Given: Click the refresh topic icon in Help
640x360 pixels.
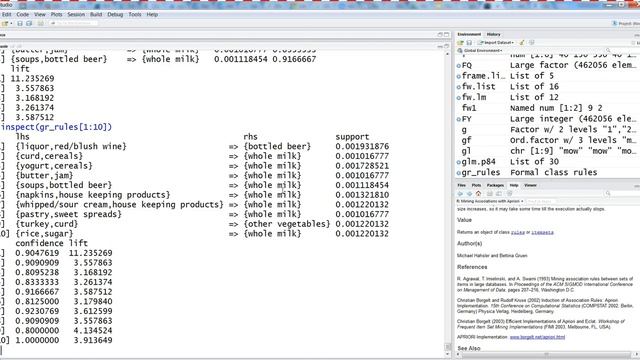Looking at the screenshot, I should (509, 194).
